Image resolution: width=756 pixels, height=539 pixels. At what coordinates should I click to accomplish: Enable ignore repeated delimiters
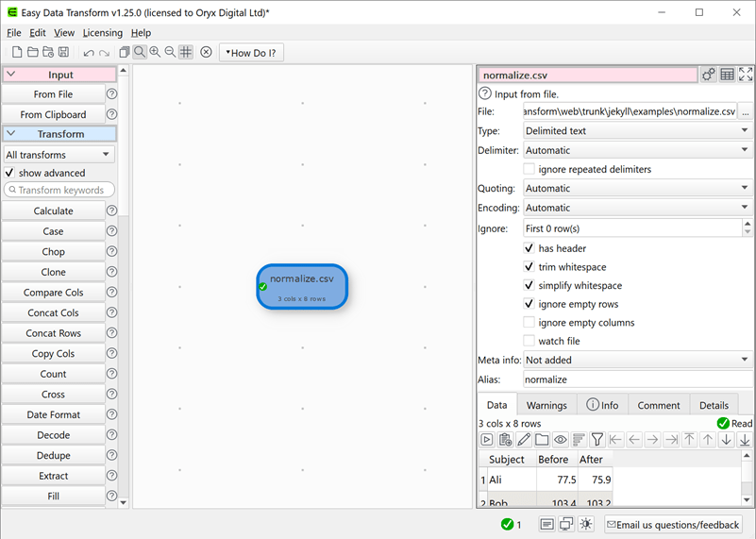click(529, 169)
